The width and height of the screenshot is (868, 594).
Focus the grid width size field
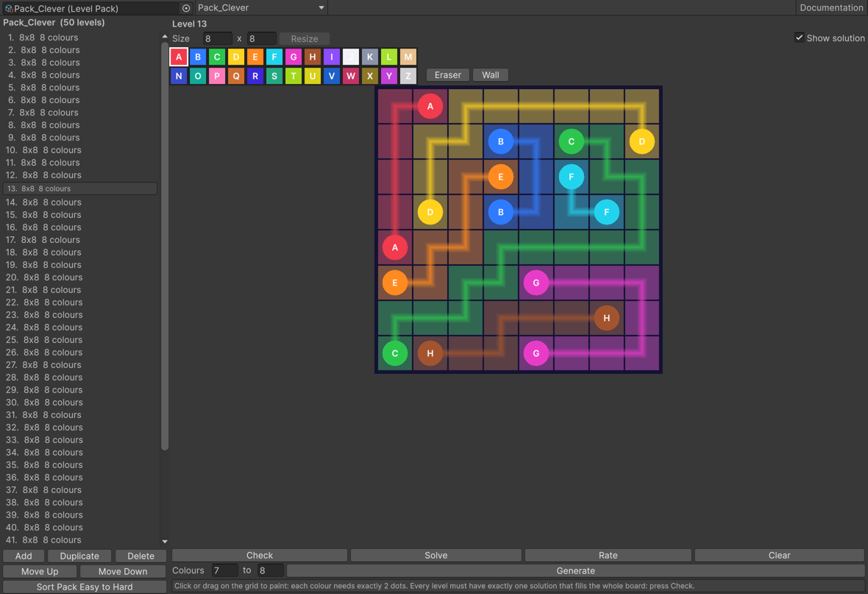(x=218, y=39)
